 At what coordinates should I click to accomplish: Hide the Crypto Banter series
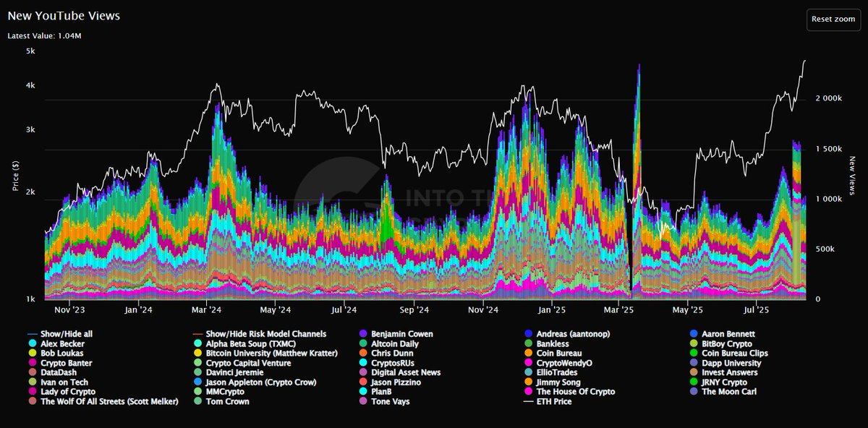coord(61,363)
